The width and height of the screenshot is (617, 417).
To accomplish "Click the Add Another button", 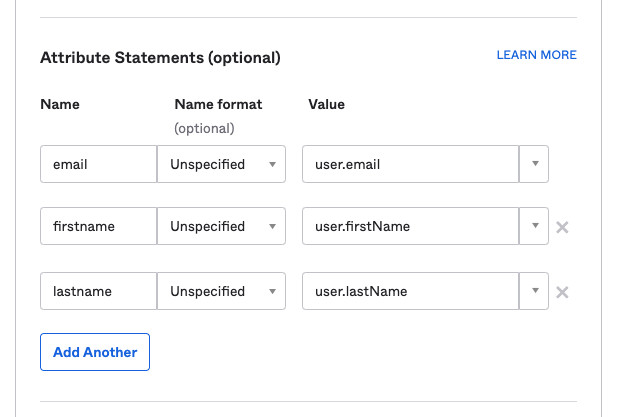I will (x=95, y=352).
